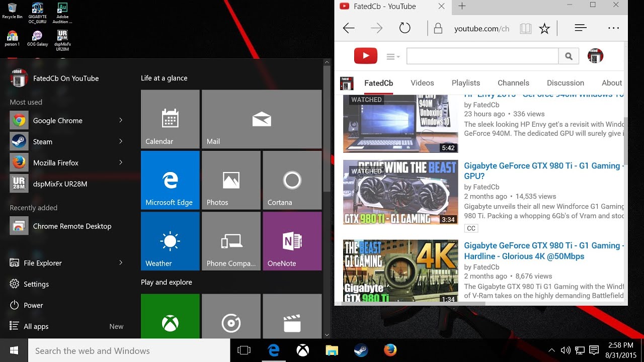Screen dimensions: 644x362
Task: Switch to the Channels tab
Action: [x=513, y=83]
